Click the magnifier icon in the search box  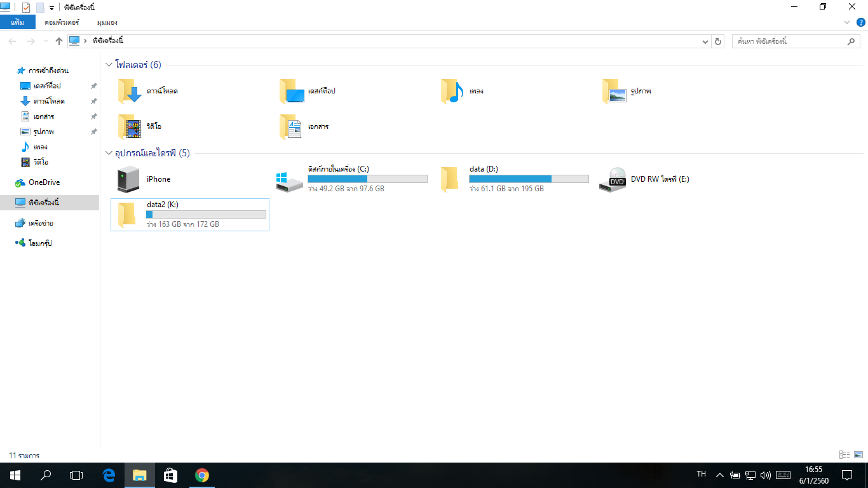pos(851,41)
